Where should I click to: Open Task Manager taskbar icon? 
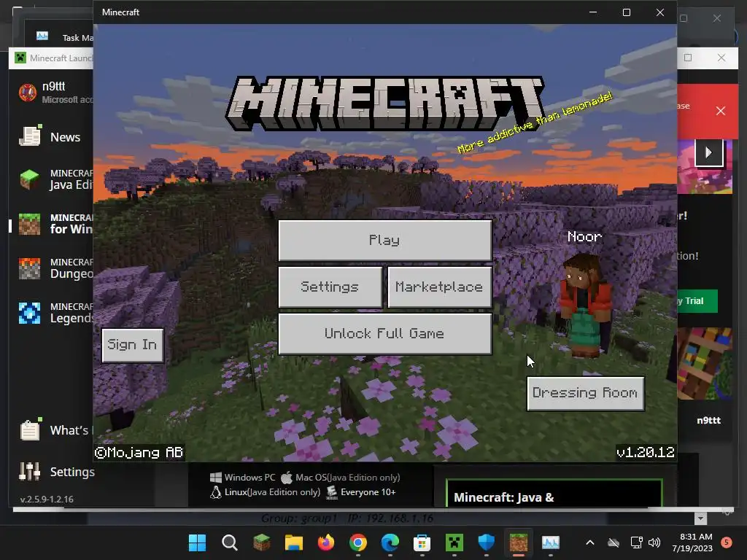point(551,542)
